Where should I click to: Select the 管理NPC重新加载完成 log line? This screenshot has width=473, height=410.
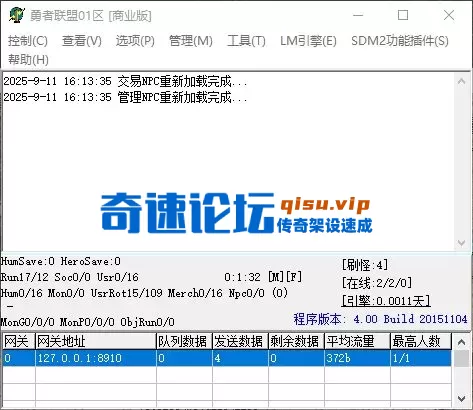point(125,97)
